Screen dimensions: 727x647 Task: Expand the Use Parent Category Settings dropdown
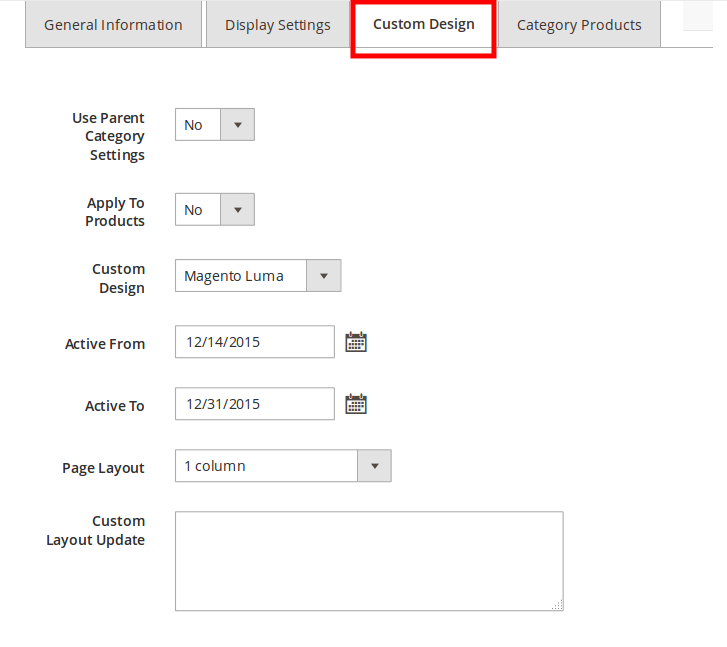coord(215,125)
